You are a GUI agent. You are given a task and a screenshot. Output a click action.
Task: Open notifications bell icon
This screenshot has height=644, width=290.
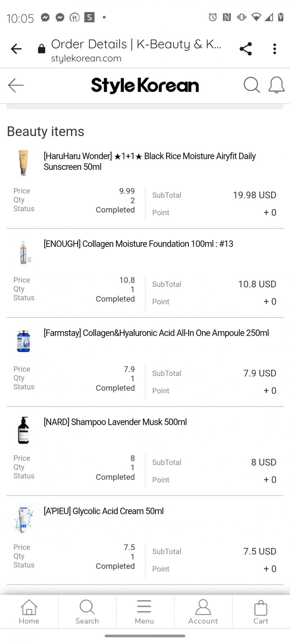276,85
